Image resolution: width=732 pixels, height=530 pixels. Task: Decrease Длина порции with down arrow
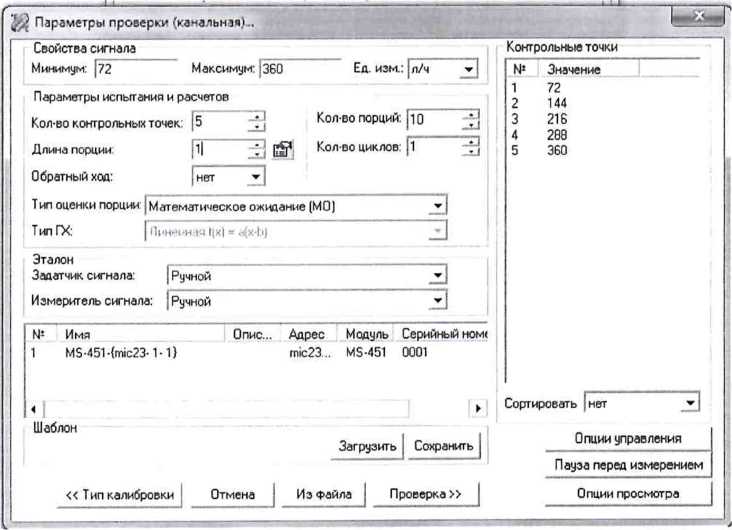click(x=256, y=155)
